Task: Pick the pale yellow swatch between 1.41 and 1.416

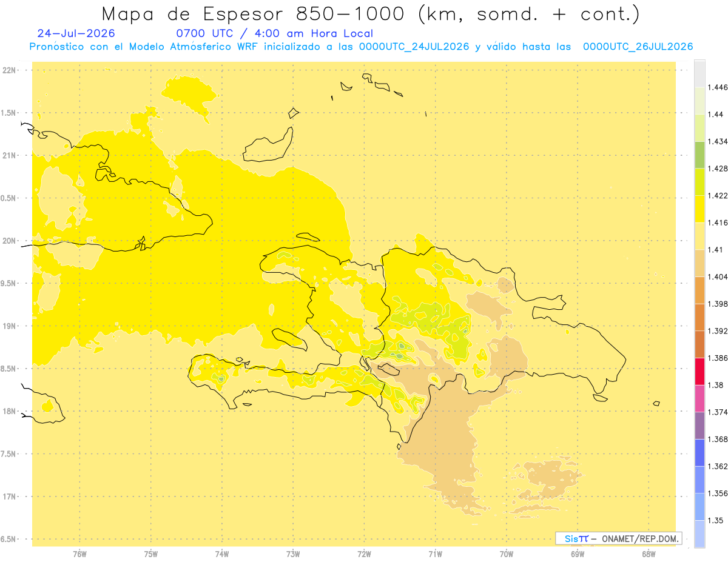Action: click(x=699, y=236)
